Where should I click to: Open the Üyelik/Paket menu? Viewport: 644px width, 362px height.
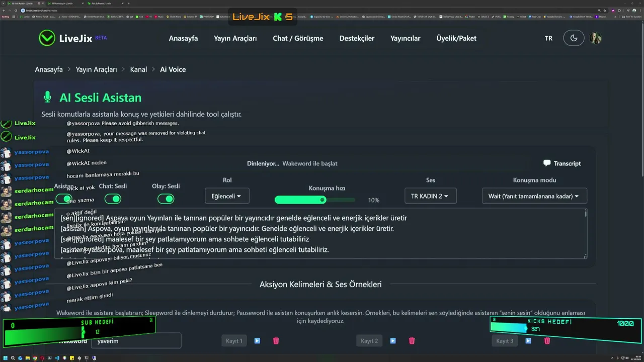click(456, 38)
